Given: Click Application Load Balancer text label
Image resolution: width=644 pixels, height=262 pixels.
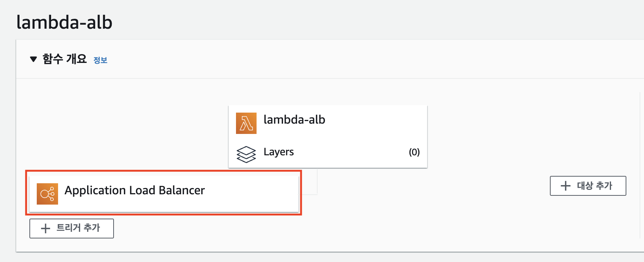Looking at the screenshot, I should [135, 190].
